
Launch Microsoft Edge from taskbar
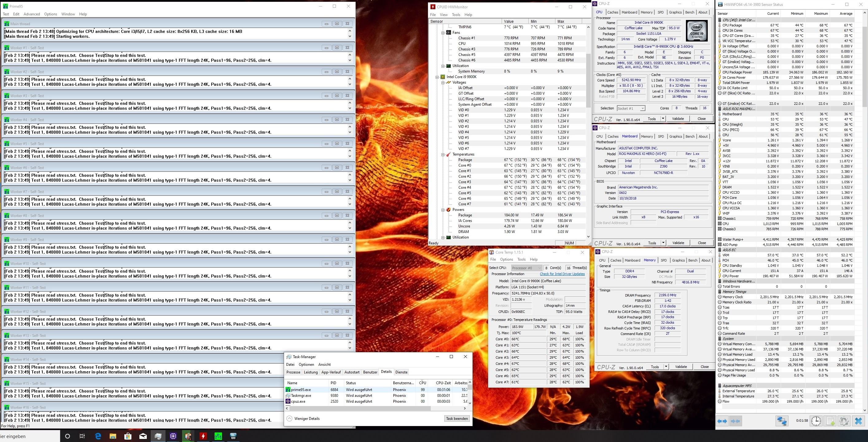(x=98, y=436)
